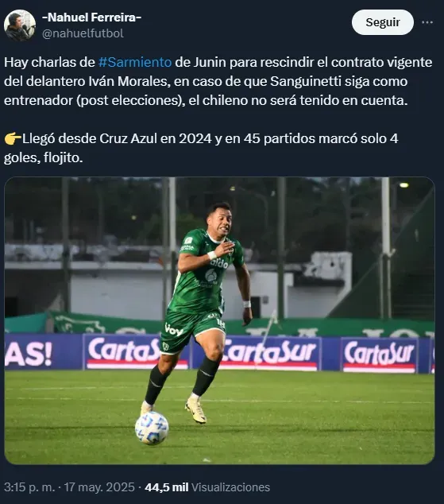Open Nahuel Ferreira's profile avatar

(20, 25)
